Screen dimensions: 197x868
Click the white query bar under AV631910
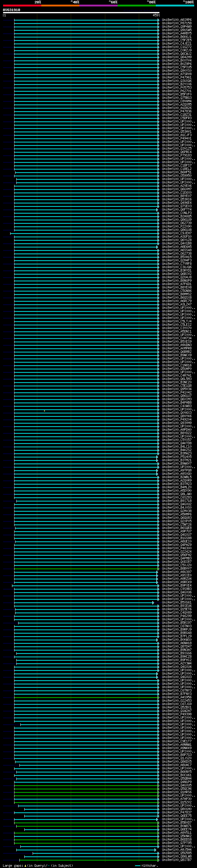[x=81, y=12]
